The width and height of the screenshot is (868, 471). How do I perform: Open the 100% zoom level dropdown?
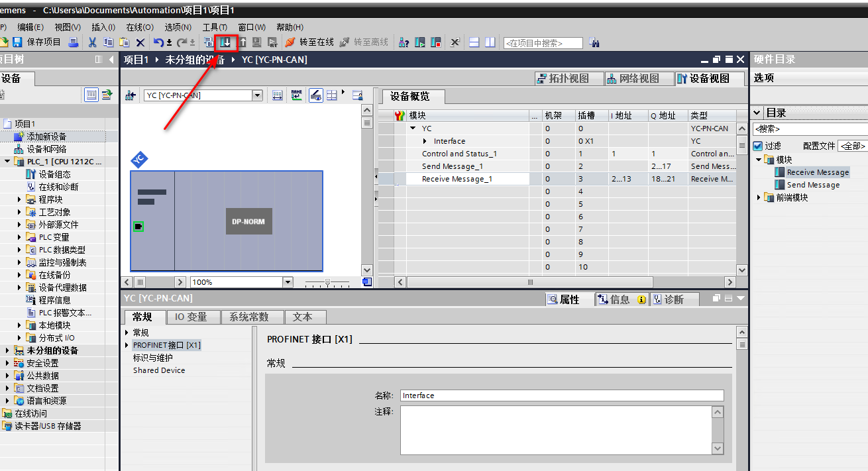[x=288, y=282]
